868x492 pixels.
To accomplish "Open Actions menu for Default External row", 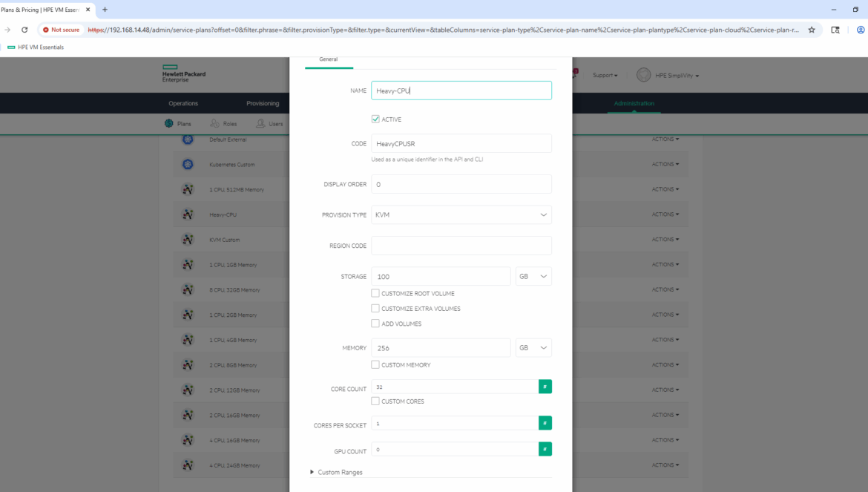I will pos(665,139).
